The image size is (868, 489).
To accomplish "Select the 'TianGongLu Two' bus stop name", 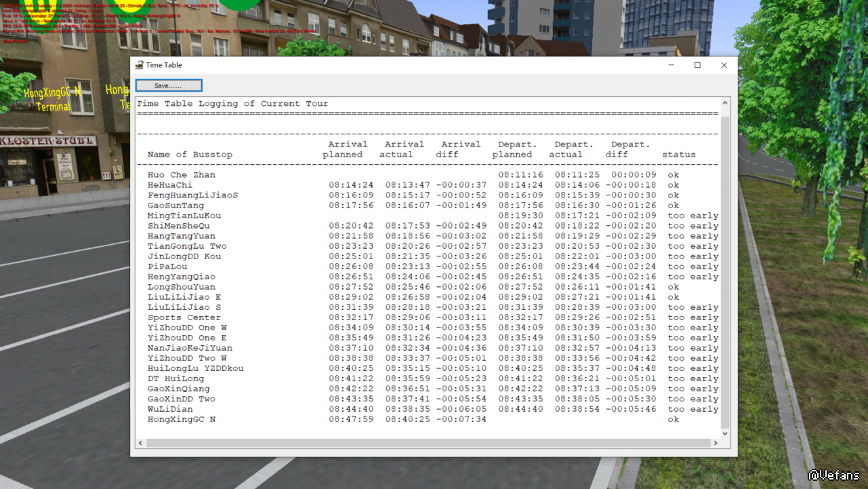I will tap(187, 246).
